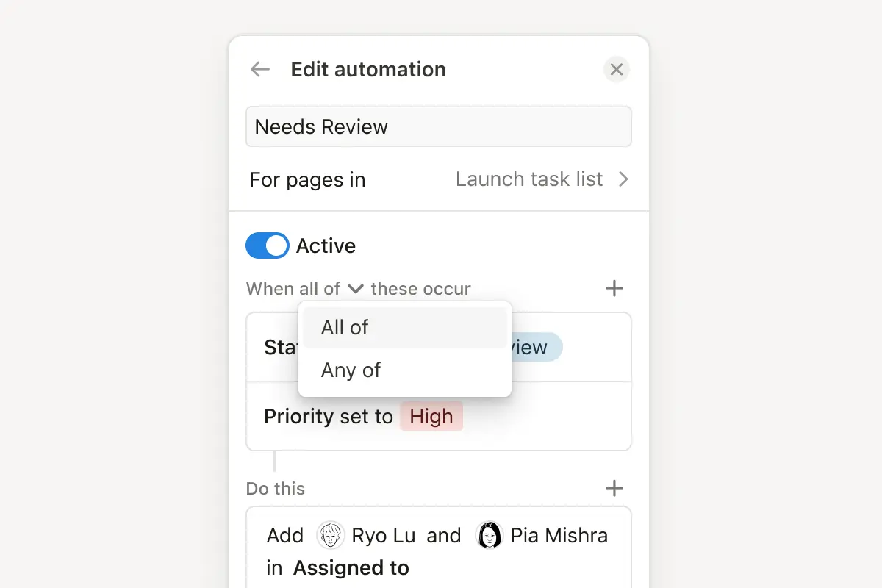
Task: Expand the Launch task list chevron
Action: pos(623,179)
